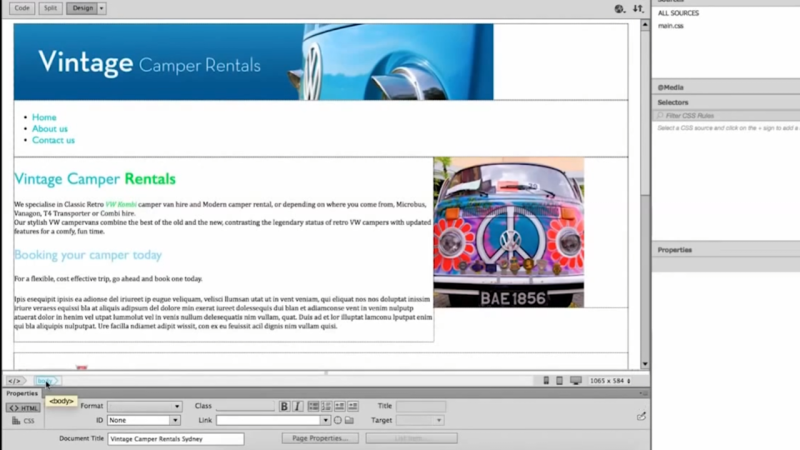Screen dimensions: 800x450
Task: Click the Quick Tag Editor icon
Action: coord(641,416)
